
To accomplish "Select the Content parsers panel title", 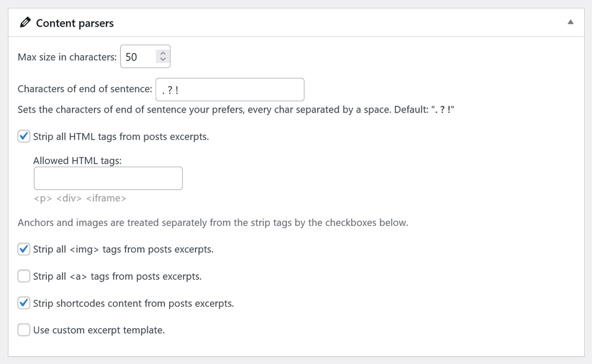I will 75,23.
